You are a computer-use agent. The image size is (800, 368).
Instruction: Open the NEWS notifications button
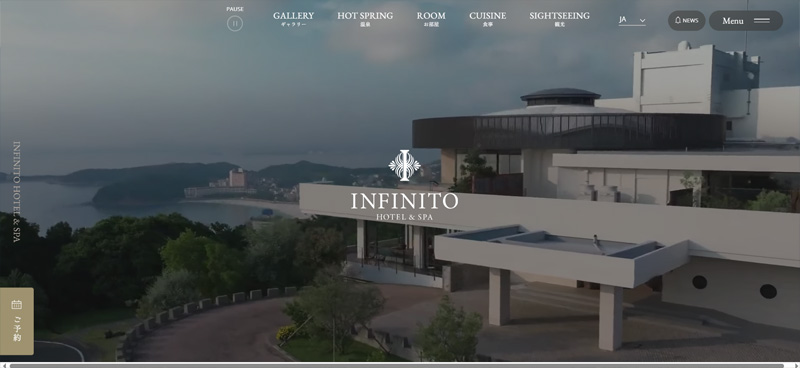(686, 20)
